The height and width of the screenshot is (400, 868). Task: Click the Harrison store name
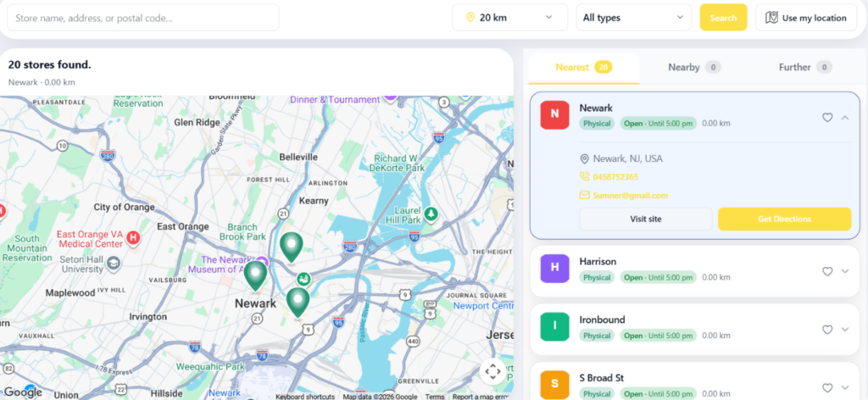click(x=598, y=261)
